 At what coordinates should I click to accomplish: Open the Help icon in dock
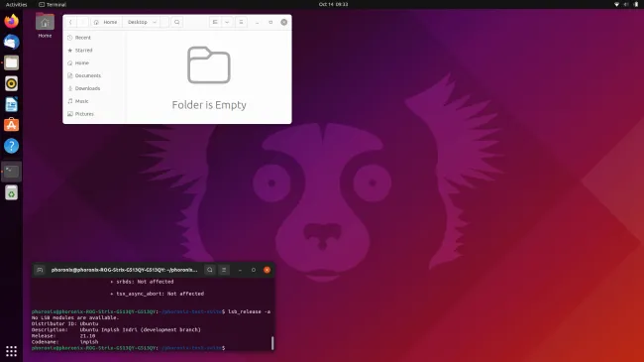12,146
